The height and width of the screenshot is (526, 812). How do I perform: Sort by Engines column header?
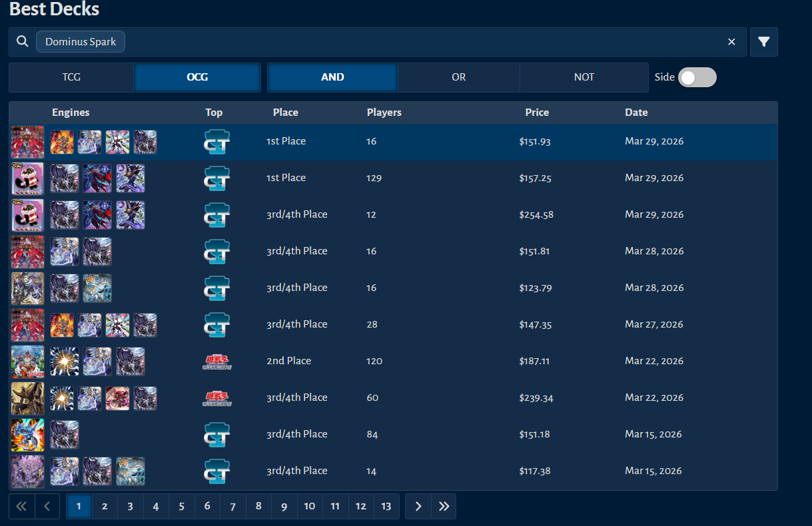click(x=71, y=113)
